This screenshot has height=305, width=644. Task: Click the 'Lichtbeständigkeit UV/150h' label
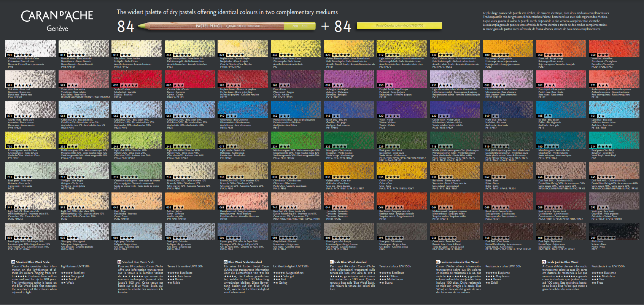click(x=291, y=266)
